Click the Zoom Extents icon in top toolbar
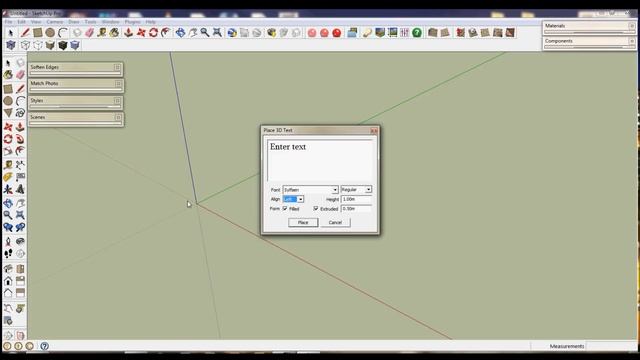640x360 pixels. [x=218, y=33]
